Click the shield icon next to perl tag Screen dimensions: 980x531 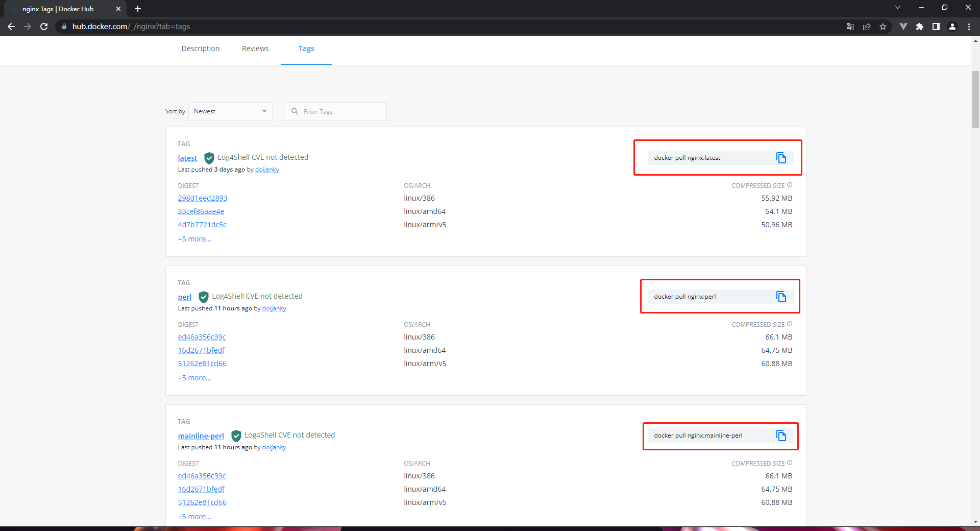coord(204,297)
